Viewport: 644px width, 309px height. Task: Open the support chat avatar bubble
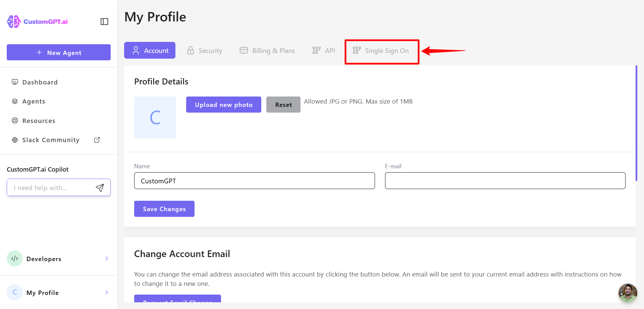click(x=628, y=293)
